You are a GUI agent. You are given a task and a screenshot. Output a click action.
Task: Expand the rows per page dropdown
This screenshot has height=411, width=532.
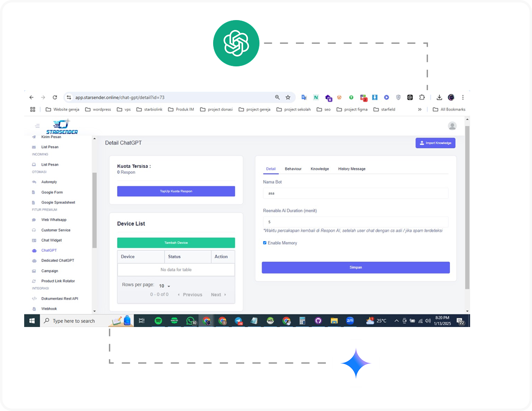point(164,286)
